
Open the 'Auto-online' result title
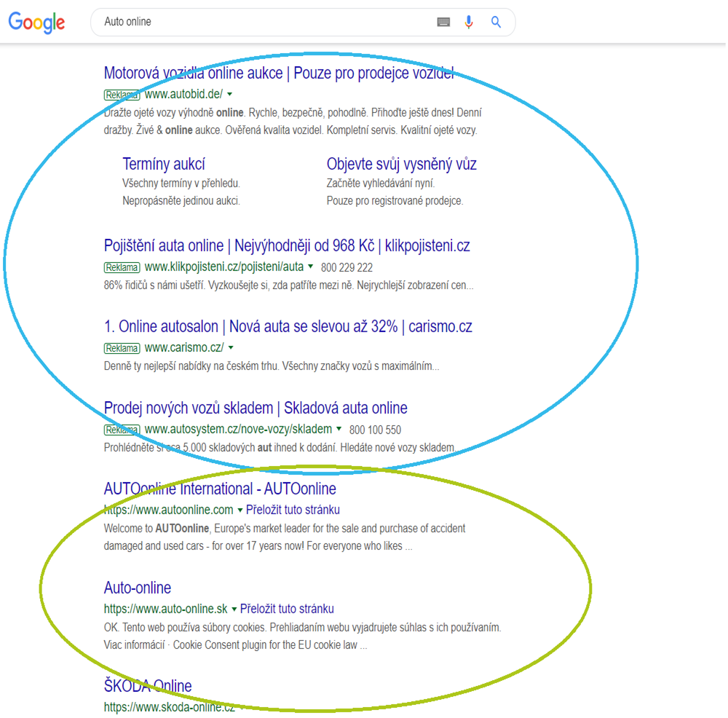click(138, 588)
